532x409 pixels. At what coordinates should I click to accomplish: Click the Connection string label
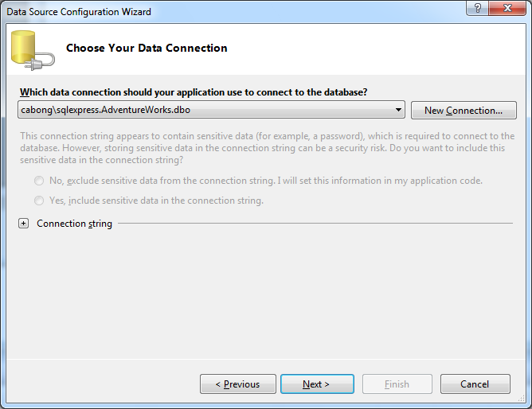point(74,224)
